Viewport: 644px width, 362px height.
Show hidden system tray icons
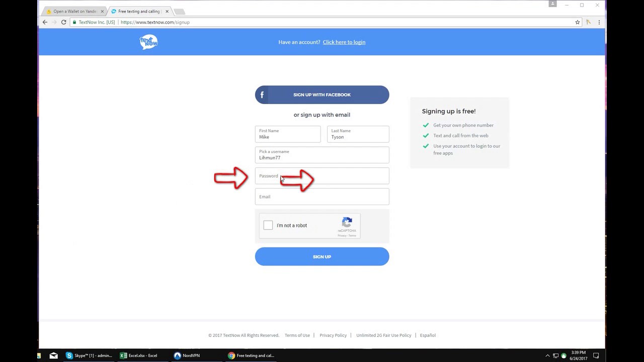547,355
